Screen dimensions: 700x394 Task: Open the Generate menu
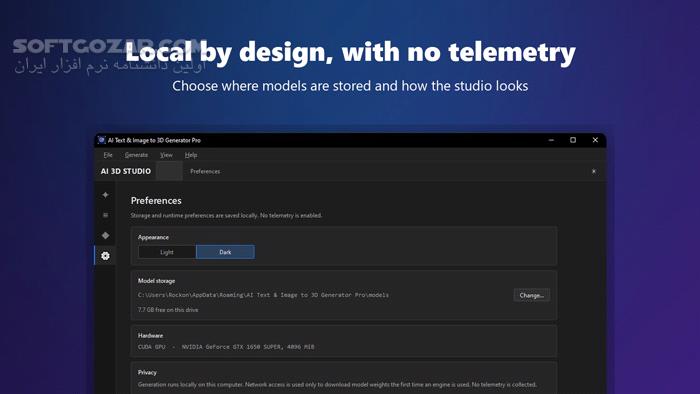pyautogui.click(x=136, y=155)
